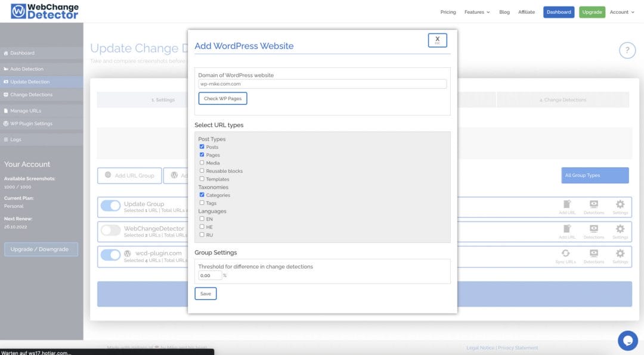This screenshot has width=644, height=355.
Task: Tick the Reusable blocks checkbox
Action: point(202,171)
